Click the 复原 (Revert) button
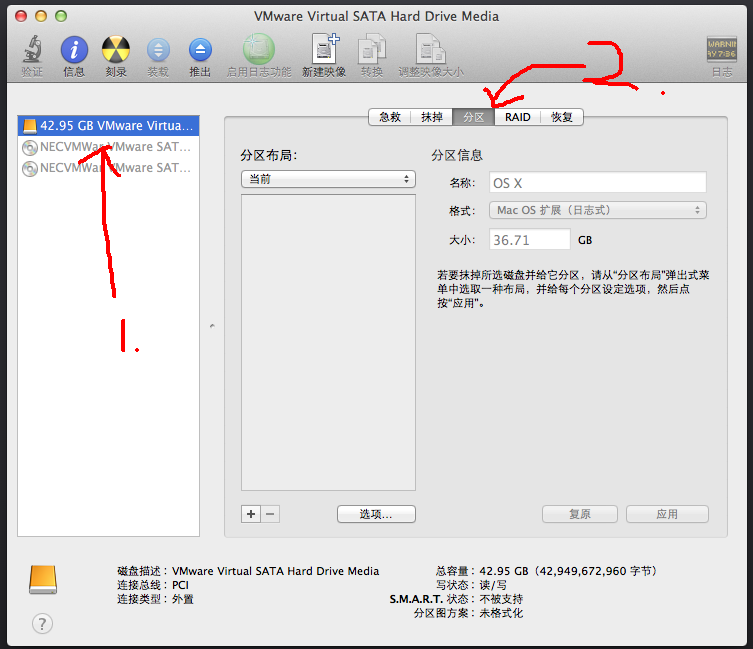 tap(580, 514)
